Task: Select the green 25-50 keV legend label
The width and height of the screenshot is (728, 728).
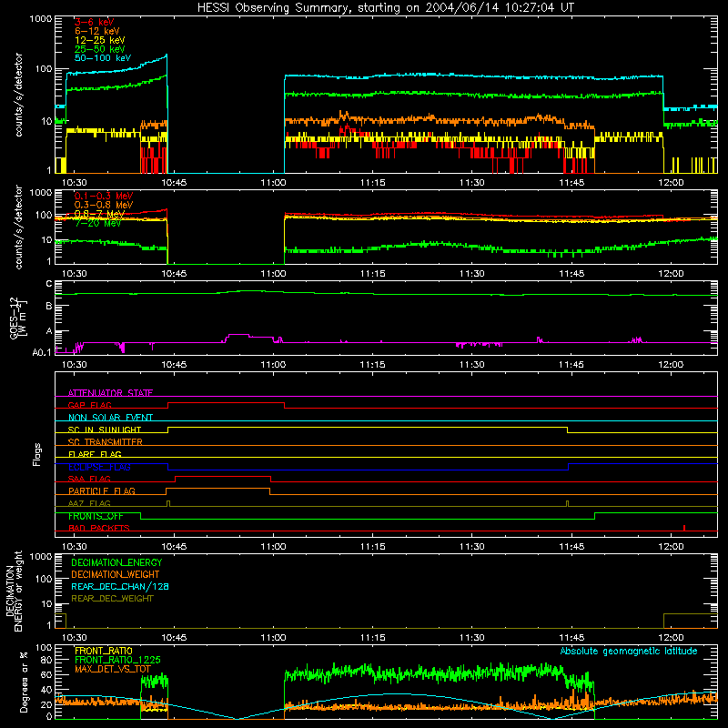Action: [x=100, y=49]
